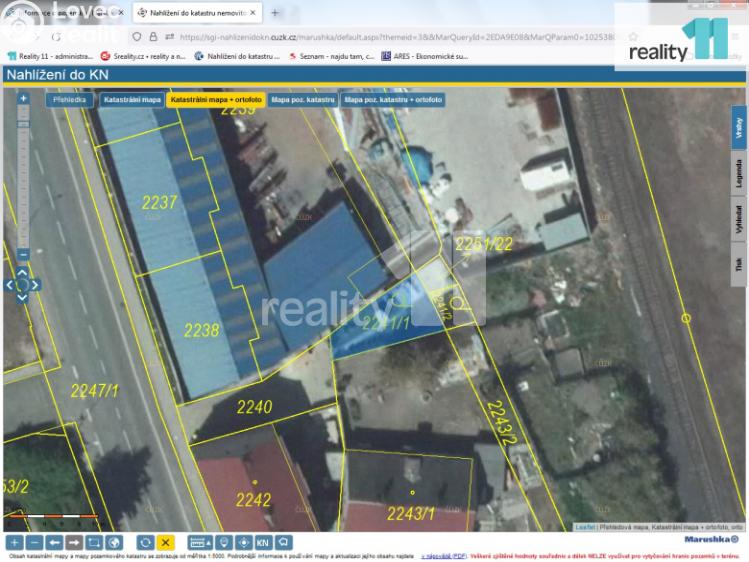Click the globe full extent icon
Viewport: 749px width, 562px height.
click(x=113, y=542)
